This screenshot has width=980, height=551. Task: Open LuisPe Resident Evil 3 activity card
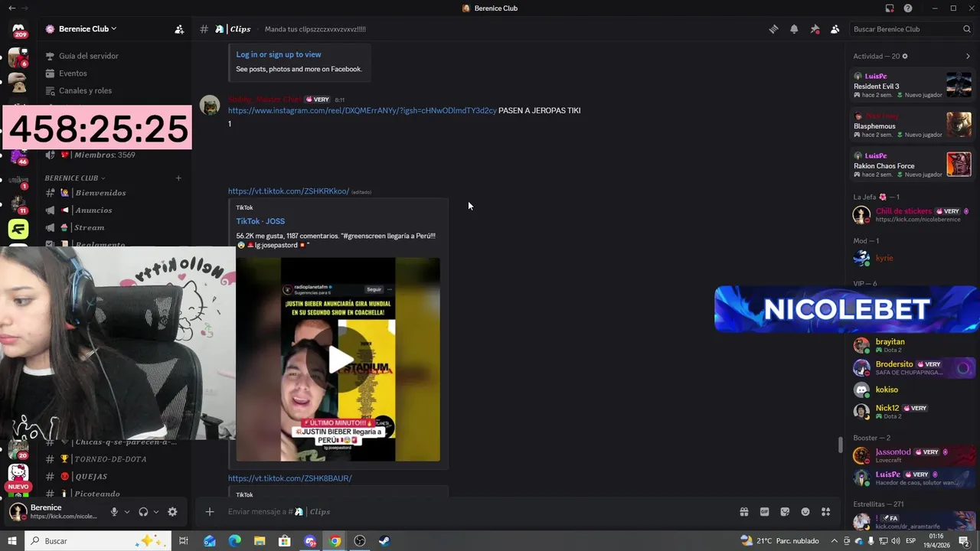[913, 85]
